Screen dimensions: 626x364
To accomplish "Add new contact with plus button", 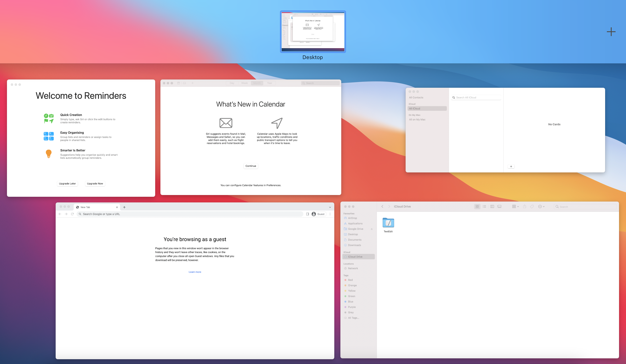I will pyautogui.click(x=511, y=167).
